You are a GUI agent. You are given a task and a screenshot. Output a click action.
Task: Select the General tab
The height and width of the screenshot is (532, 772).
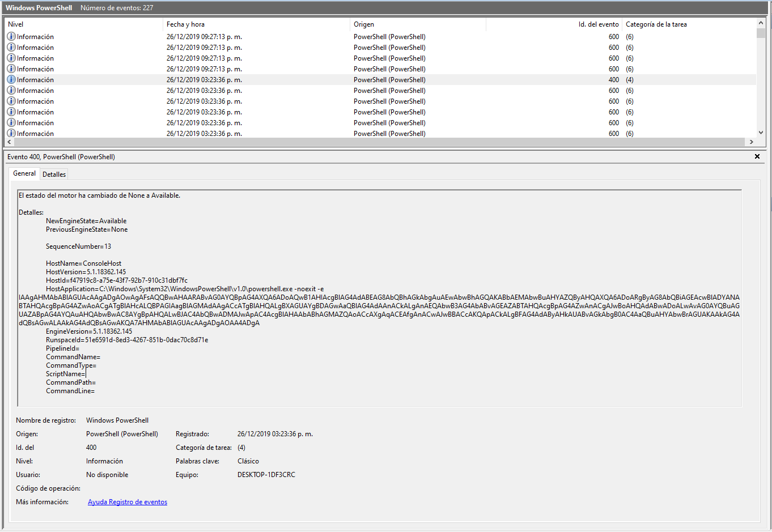click(24, 173)
